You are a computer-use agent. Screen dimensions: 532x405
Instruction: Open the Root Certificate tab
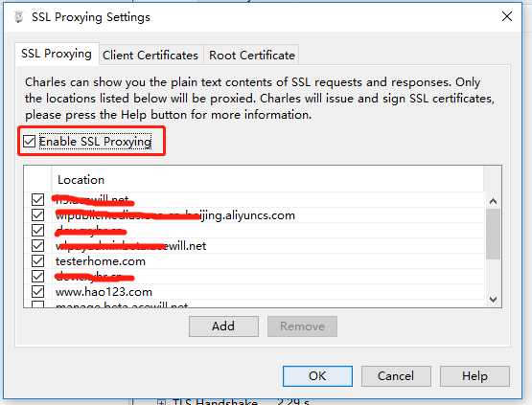[252, 55]
